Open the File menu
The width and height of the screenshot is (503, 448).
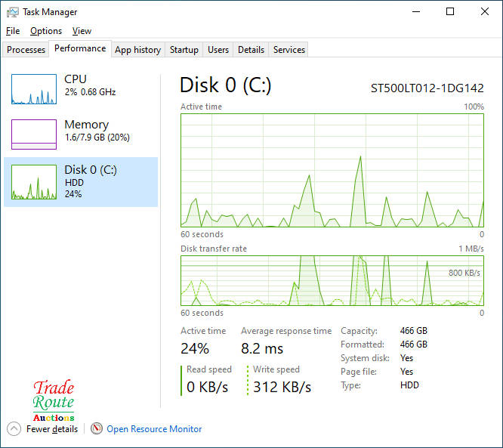13,31
